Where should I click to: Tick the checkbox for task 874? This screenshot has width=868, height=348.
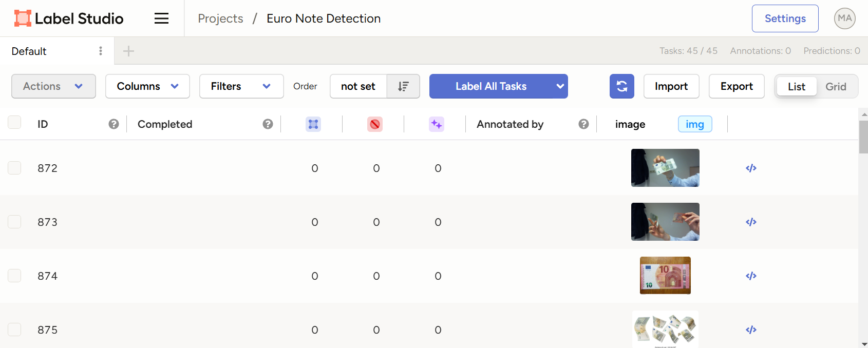[14, 276]
